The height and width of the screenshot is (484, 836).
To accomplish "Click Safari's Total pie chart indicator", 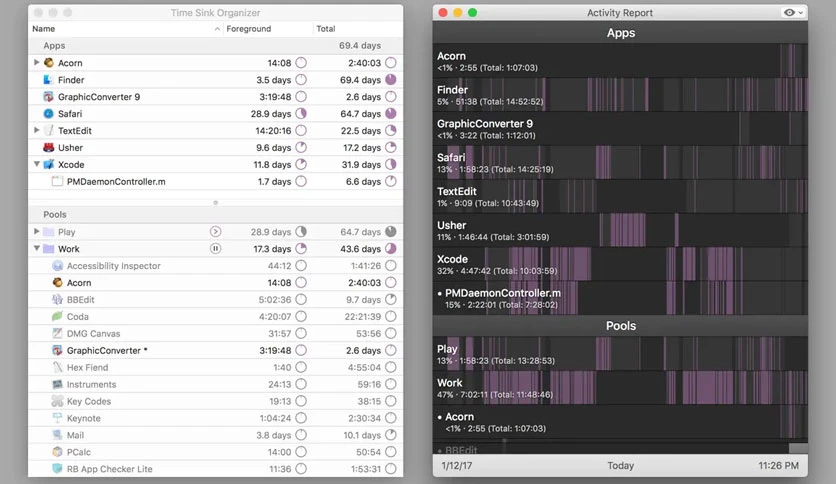I will tap(391, 114).
